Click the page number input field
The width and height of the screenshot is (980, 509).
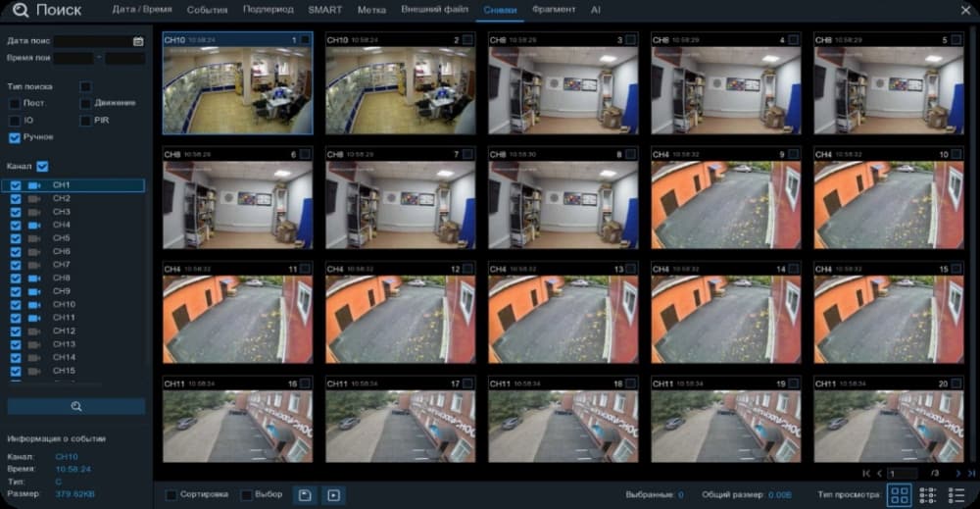[904, 474]
